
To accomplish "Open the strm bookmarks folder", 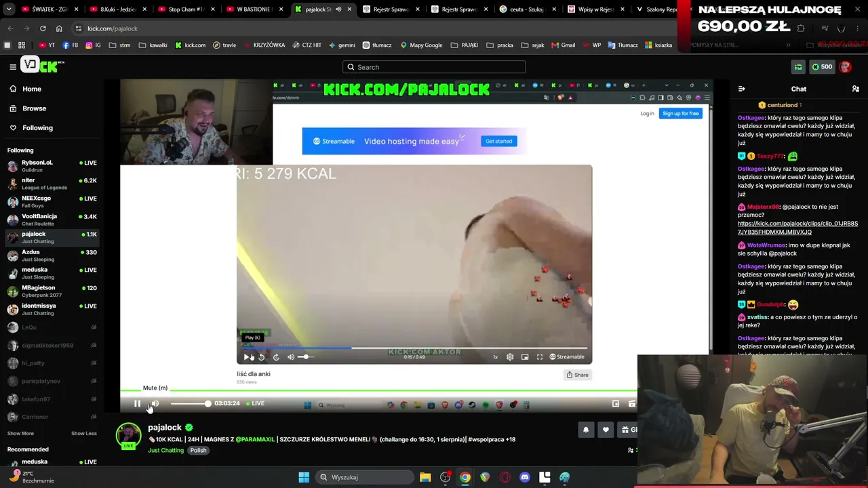I will 119,45.
